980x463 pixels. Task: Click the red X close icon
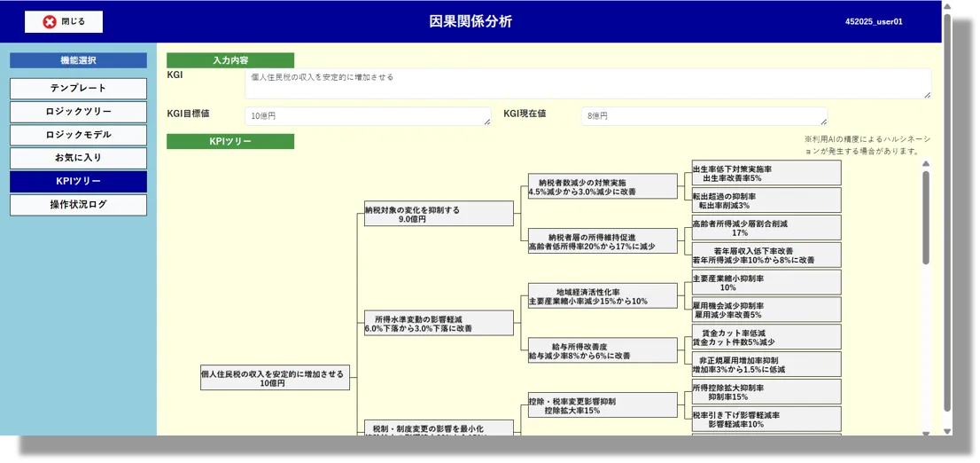(50, 21)
